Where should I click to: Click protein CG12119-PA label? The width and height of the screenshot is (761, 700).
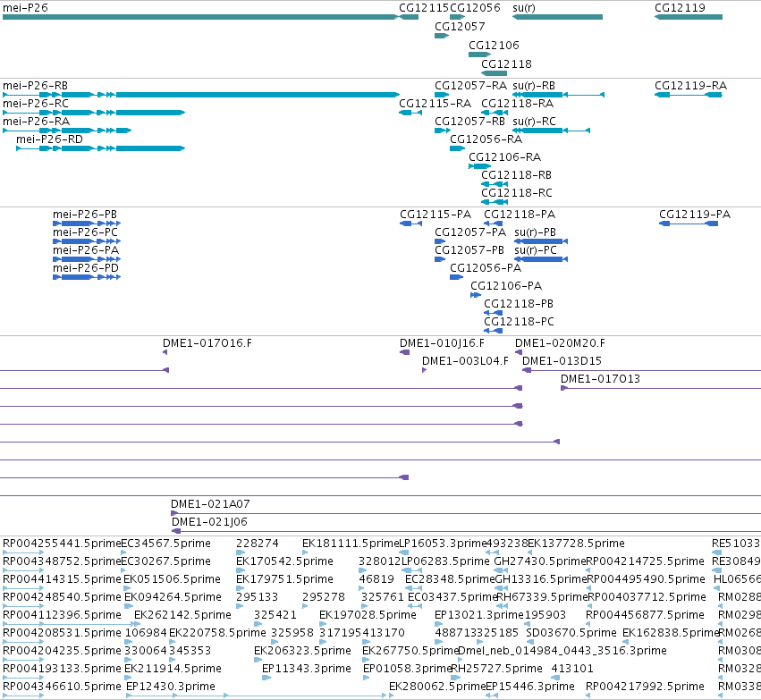(695, 215)
